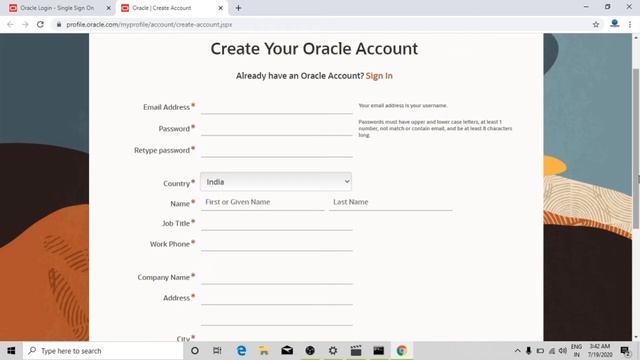Viewport: 640px width, 360px height.
Task: Click the network tray icon
Action: (551, 351)
